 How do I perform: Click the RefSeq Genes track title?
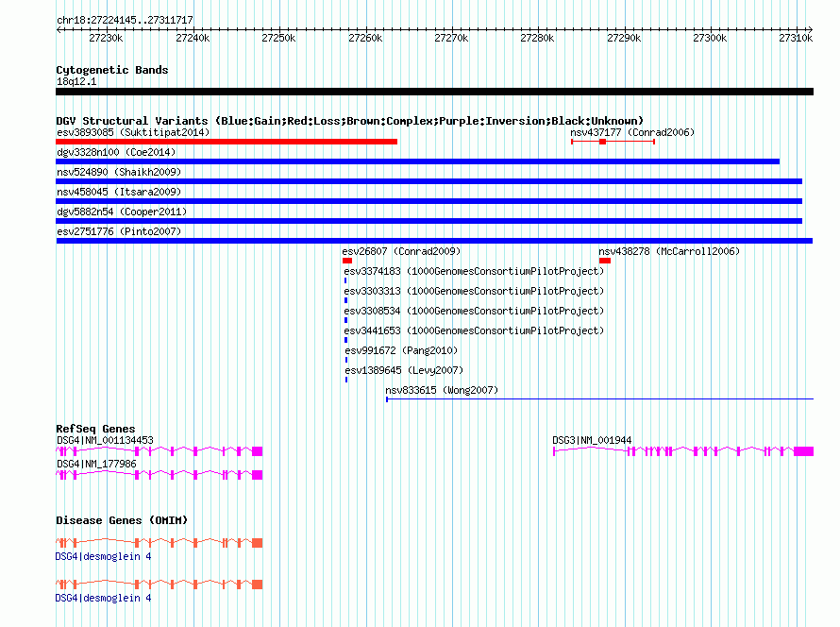coord(95,429)
